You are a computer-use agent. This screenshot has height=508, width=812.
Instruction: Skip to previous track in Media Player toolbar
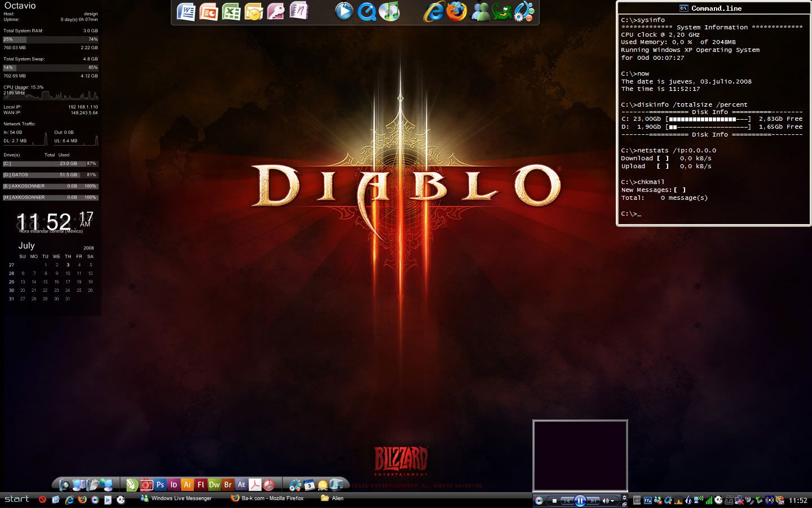tap(567, 501)
